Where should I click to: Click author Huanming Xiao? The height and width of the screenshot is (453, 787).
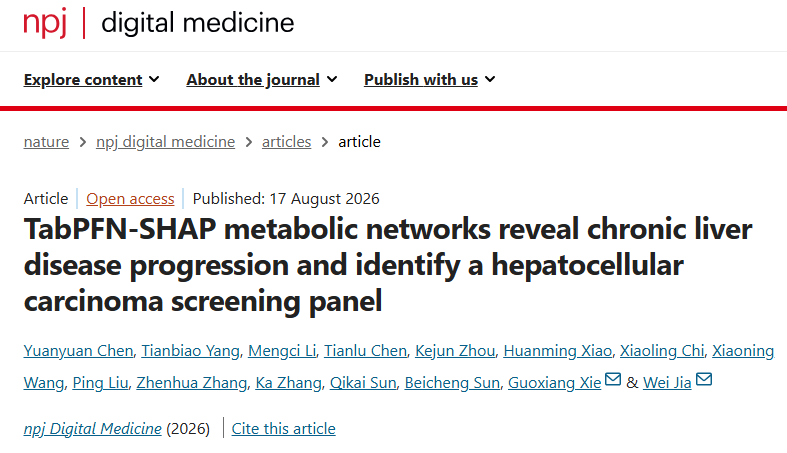click(x=558, y=351)
